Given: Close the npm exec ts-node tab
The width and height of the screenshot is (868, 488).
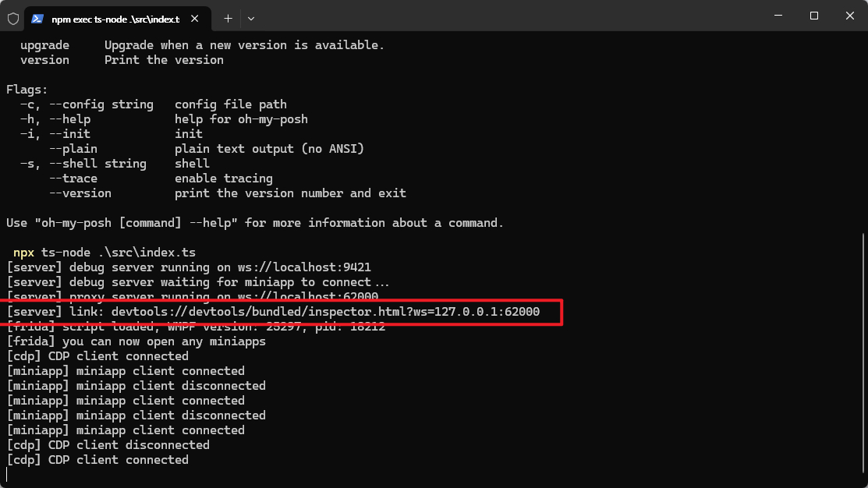Looking at the screenshot, I should coord(194,19).
